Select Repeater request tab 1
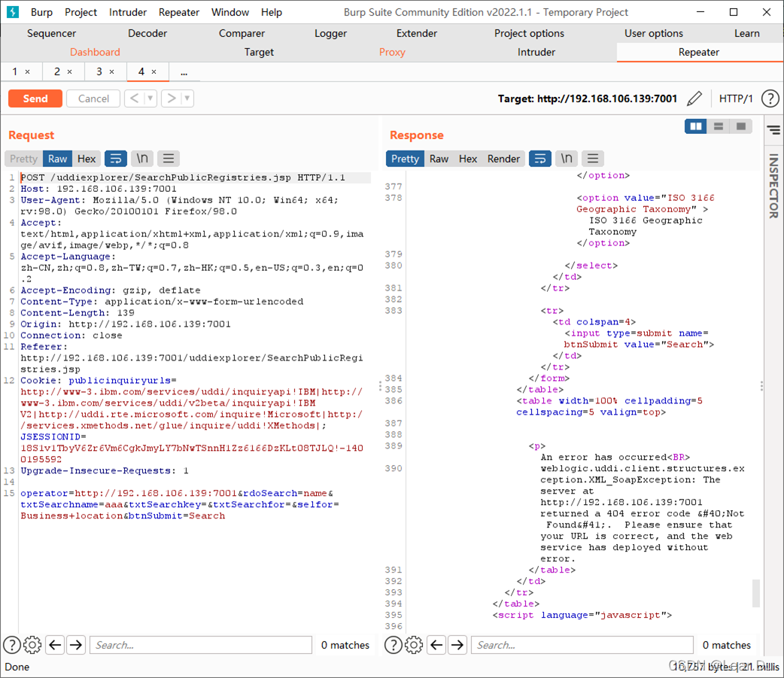The image size is (784, 678). coord(15,71)
